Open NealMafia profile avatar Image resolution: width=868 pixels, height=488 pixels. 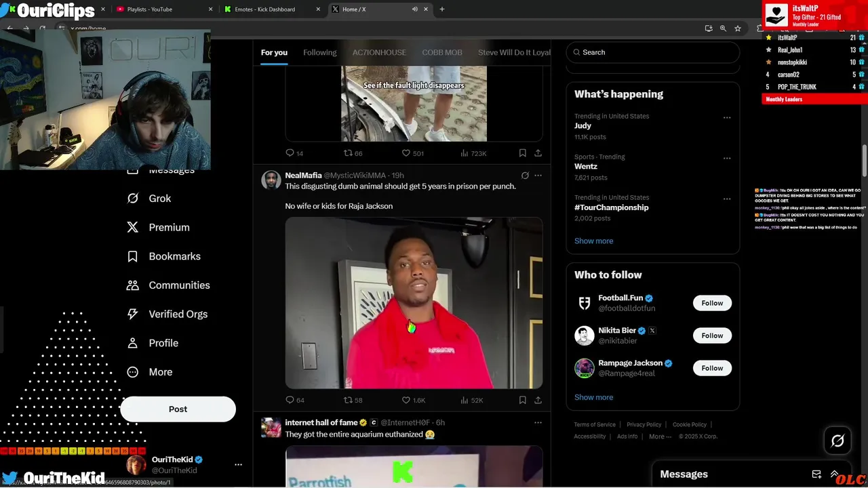(271, 180)
